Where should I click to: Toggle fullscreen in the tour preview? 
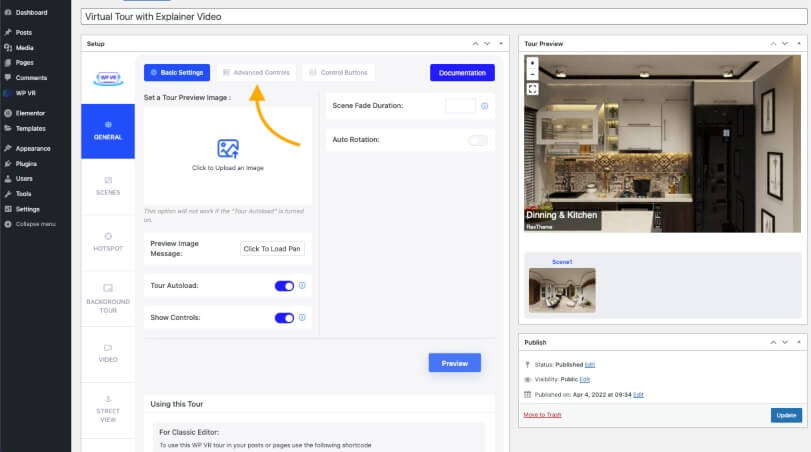pos(532,89)
